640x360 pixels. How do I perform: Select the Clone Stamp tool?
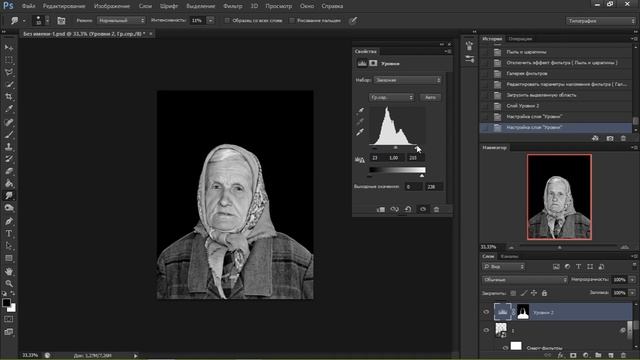click(9, 146)
